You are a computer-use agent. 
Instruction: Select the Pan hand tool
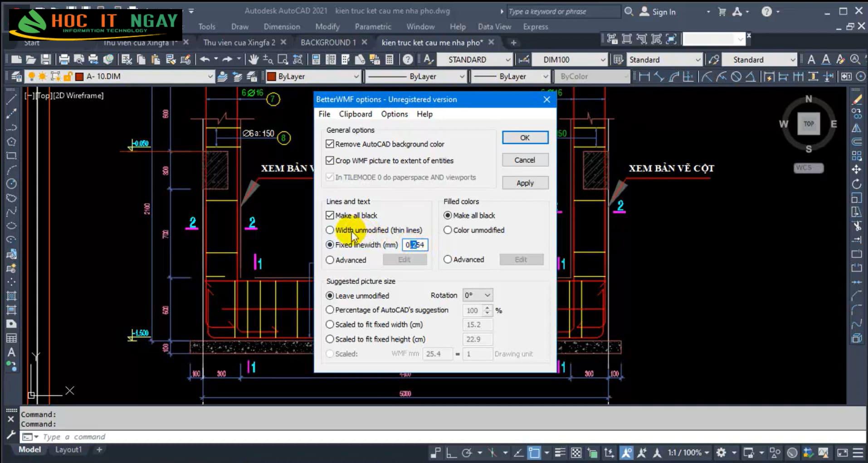(x=253, y=59)
